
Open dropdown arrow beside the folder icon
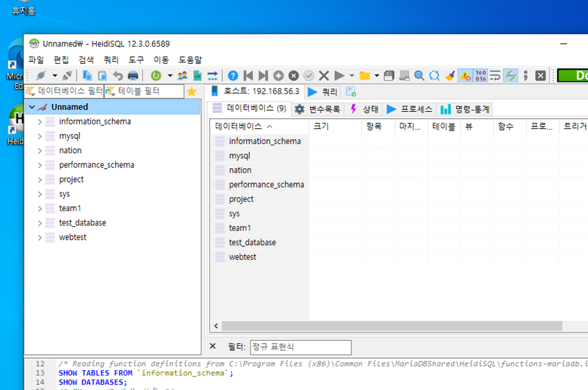(x=377, y=76)
